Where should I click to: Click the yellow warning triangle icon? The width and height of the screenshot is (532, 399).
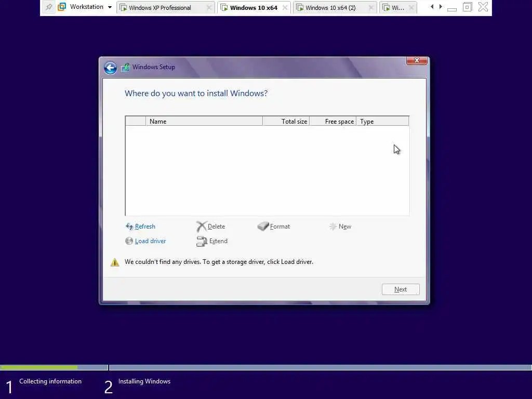click(x=115, y=262)
